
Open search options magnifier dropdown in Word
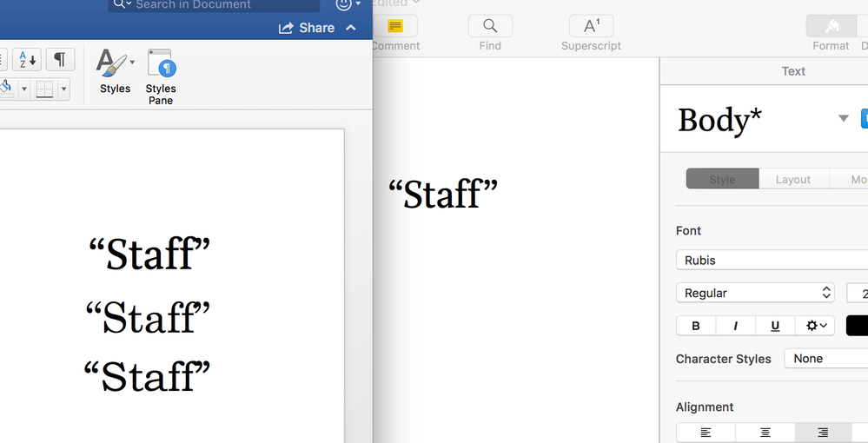[x=123, y=4]
